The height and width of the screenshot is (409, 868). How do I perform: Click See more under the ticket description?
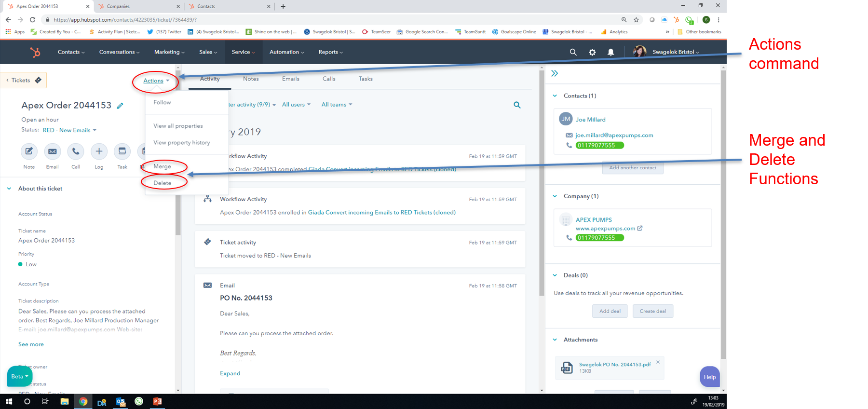(x=31, y=344)
